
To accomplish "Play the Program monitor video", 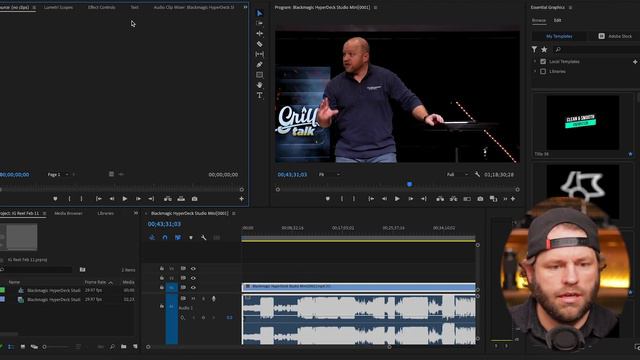I will point(397,199).
